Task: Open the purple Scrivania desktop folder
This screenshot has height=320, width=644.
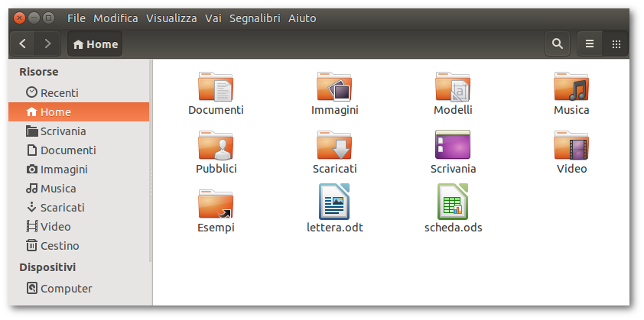Action: pyautogui.click(x=453, y=145)
